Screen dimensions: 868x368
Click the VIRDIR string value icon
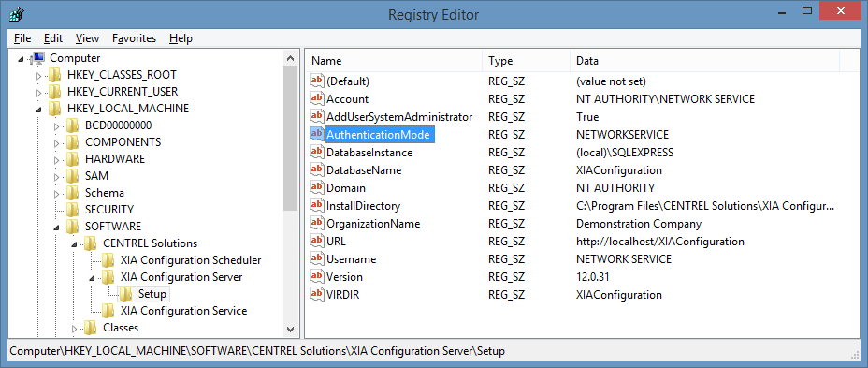point(317,294)
